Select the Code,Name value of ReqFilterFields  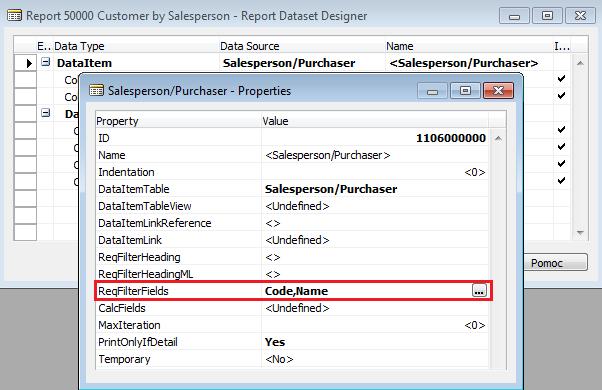296,291
